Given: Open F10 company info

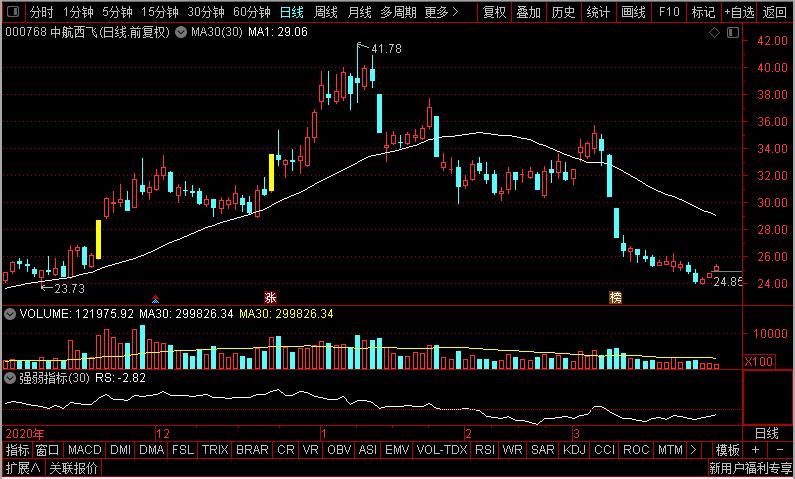Looking at the screenshot, I should [x=669, y=12].
